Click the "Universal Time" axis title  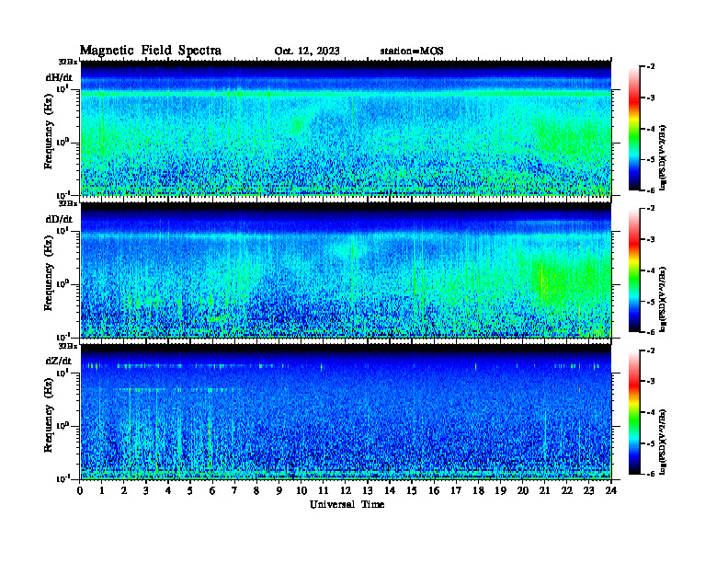pos(347,504)
